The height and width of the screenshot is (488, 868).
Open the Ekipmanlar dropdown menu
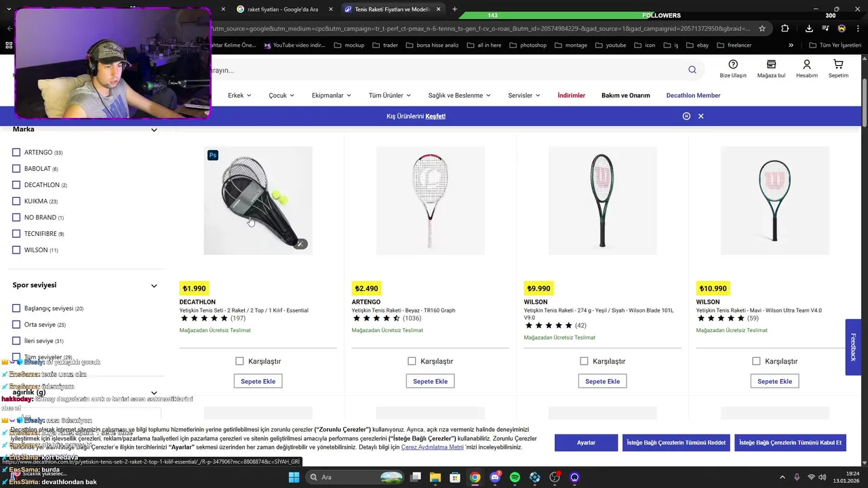click(331, 96)
